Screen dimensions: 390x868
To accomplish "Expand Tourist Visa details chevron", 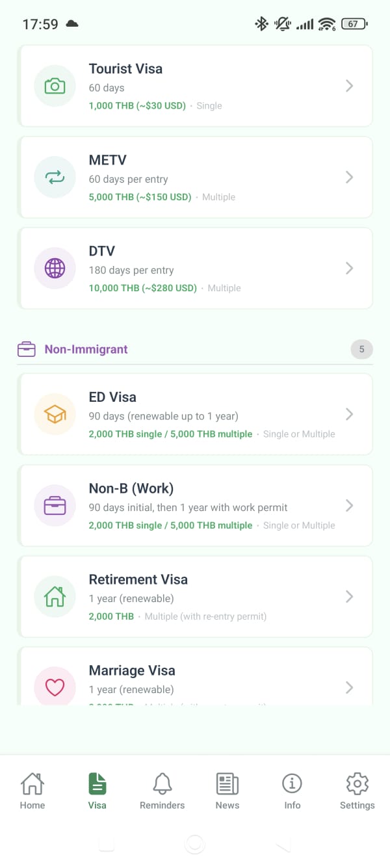I will pos(349,86).
